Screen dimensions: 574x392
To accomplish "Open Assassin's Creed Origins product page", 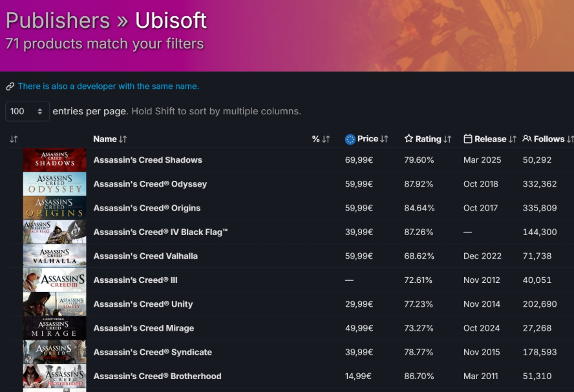I will (x=147, y=208).
